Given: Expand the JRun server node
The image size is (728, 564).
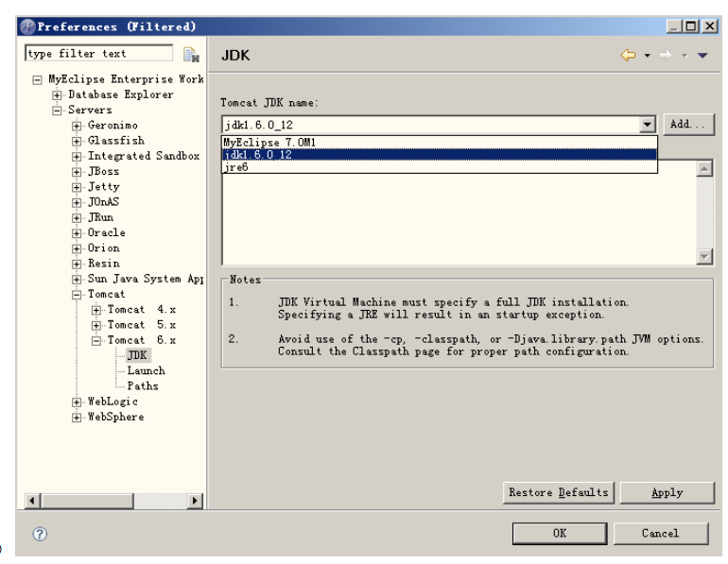Looking at the screenshot, I should (x=77, y=218).
